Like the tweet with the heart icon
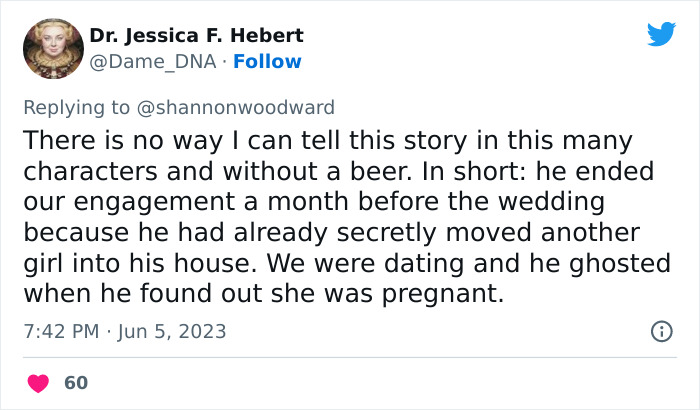The height and width of the screenshot is (410, 700). (x=39, y=383)
